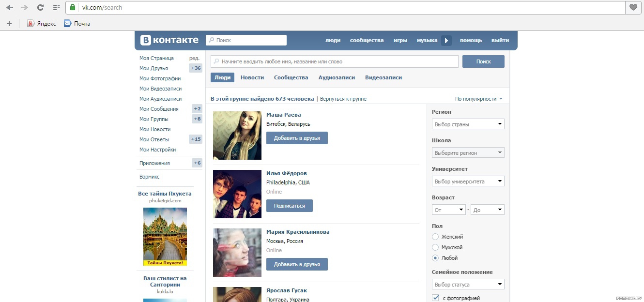
Task: Open Мои Фотографии in the sidebar
Action: 160,78
